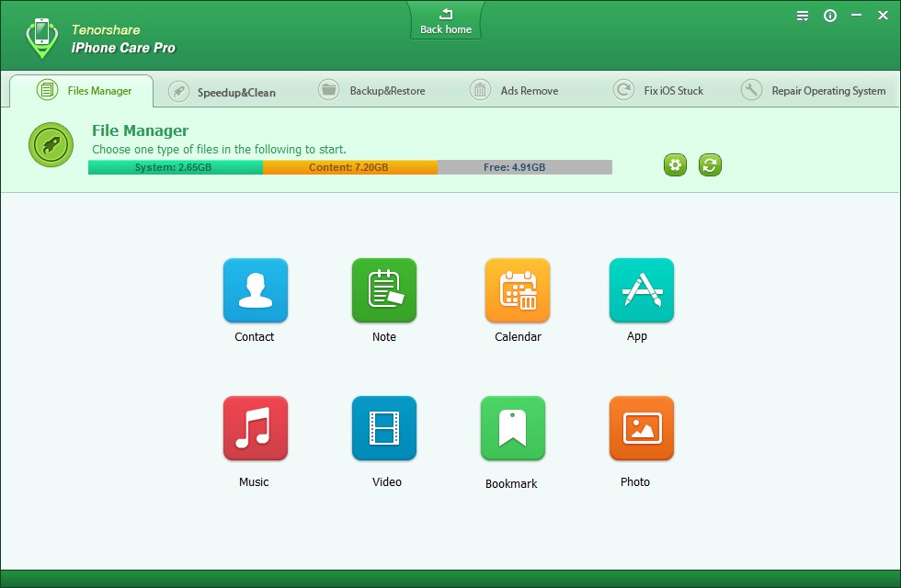Select the Repair Operating System tab
Image resolution: width=901 pixels, height=588 pixels.
coord(815,91)
